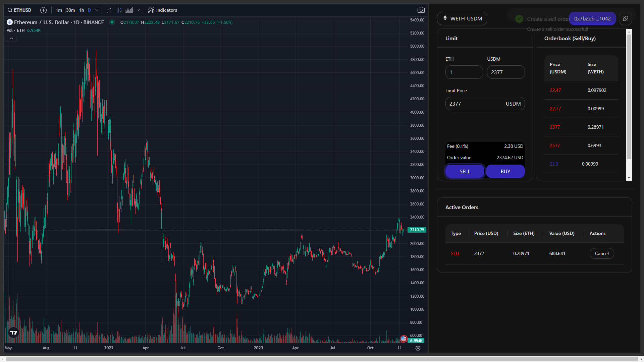Click the wallet disconnect link icon
Image resolution: width=644 pixels, height=362 pixels.
pyautogui.click(x=626, y=18)
